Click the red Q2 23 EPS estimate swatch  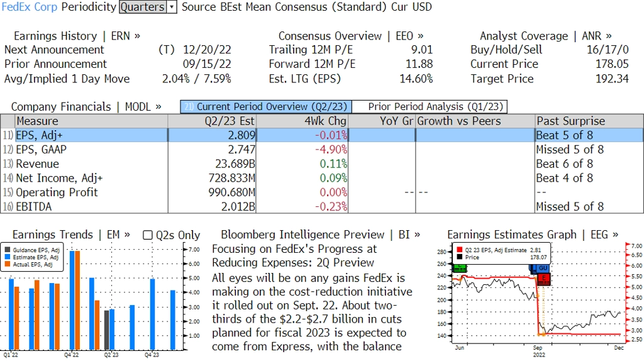click(458, 250)
